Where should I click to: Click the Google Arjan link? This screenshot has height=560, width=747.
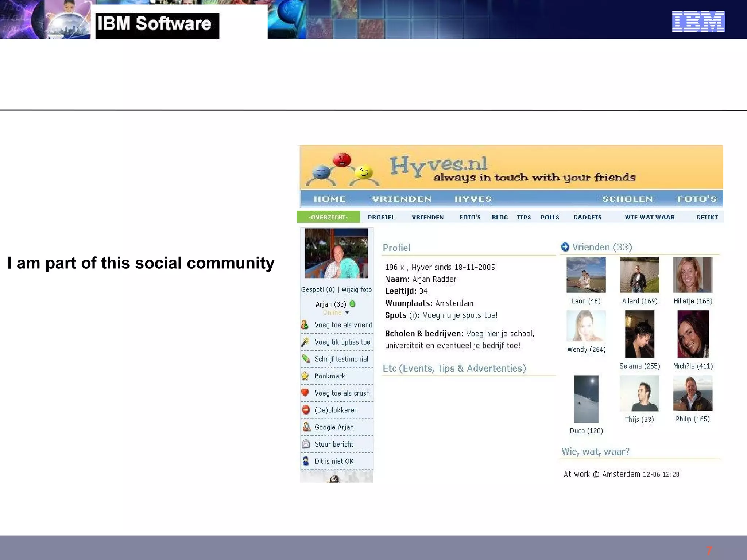334,427
